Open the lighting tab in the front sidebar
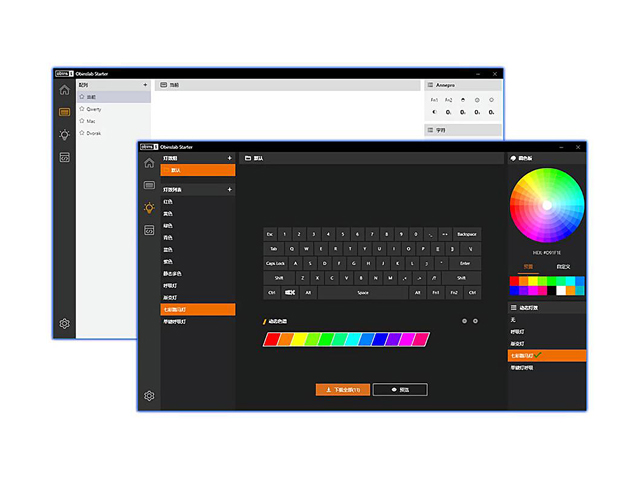This screenshot has width=640, height=480. tap(149, 207)
